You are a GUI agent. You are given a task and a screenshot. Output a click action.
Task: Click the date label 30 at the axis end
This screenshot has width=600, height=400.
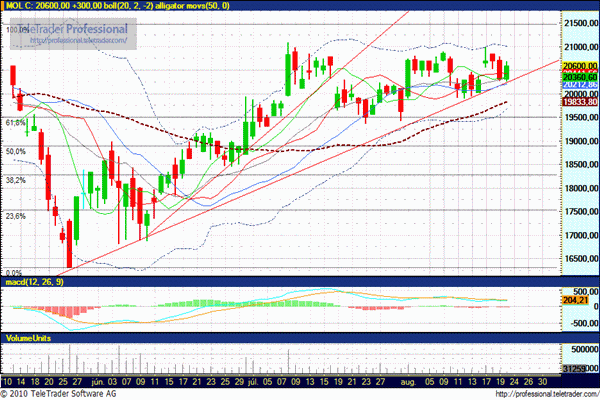click(542, 382)
